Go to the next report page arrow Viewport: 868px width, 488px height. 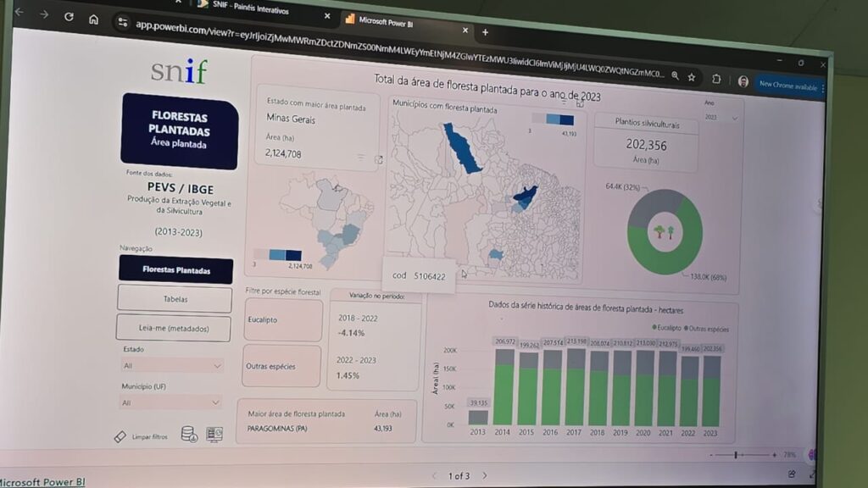click(x=485, y=475)
